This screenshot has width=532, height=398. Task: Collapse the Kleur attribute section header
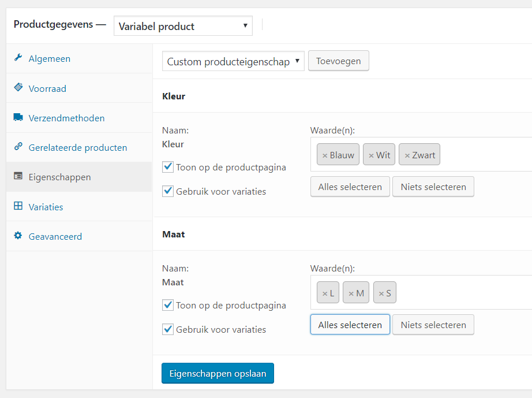click(x=342, y=96)
